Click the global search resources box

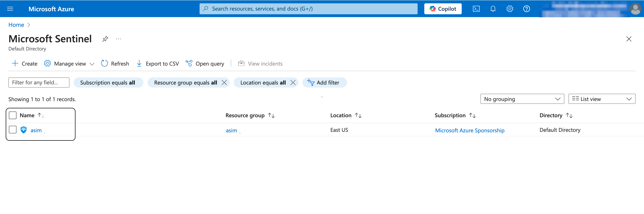308,9
